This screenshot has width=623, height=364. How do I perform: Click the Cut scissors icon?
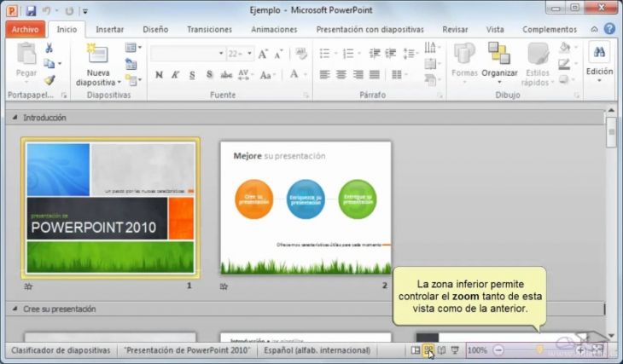click(x=49, y=48)
